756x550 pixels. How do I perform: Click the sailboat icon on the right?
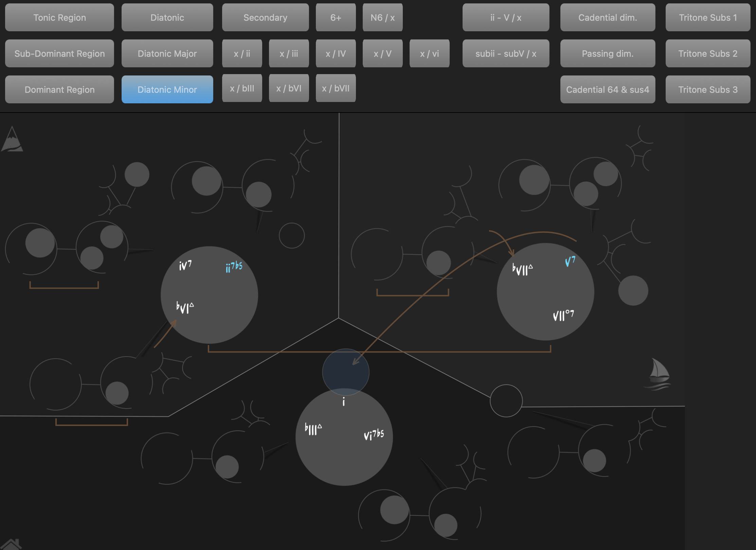pos(658,374)
